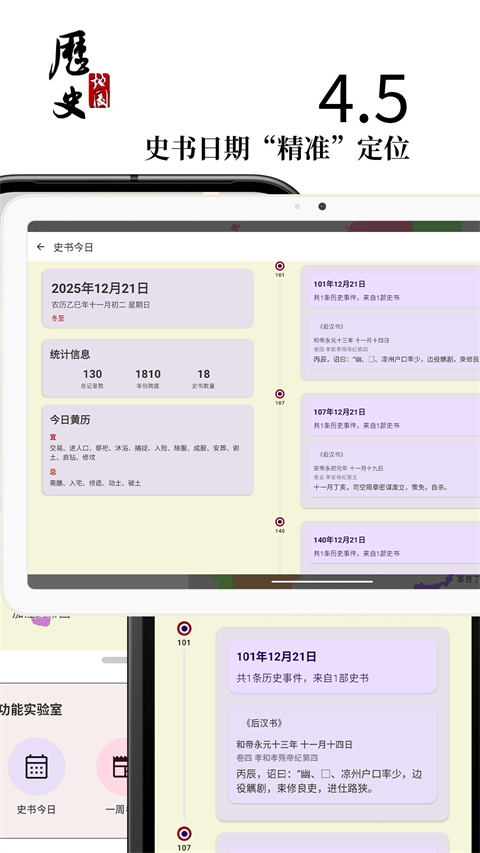480x853 pixels.
Task: Click the tablet bottom home indicator bar
Action: (x=322, y=582)
